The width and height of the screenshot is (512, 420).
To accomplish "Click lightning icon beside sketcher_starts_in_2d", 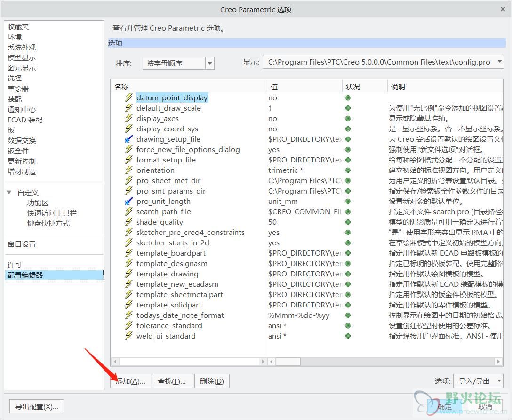I will [128, 242].
